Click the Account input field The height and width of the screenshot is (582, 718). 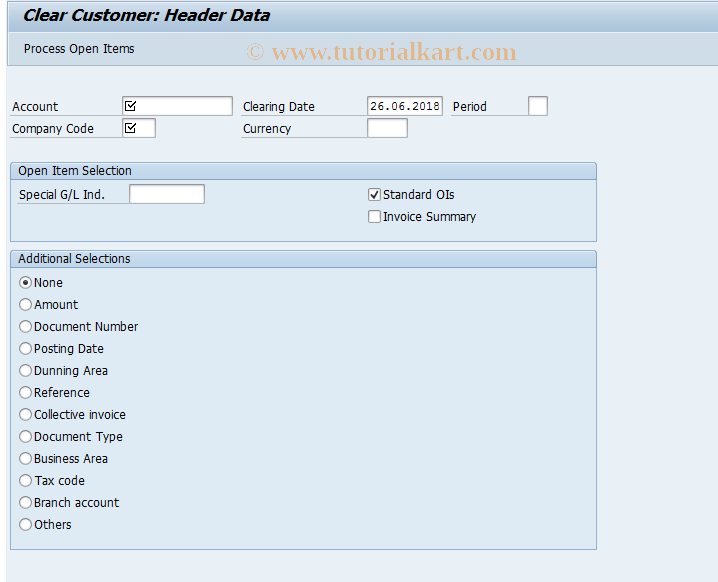[x=177, y=106]
